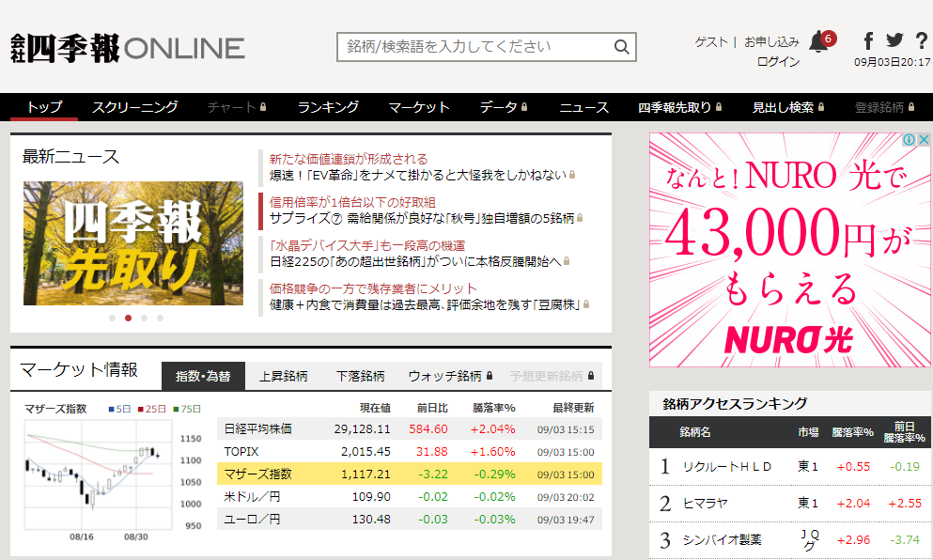Viewport: 933px width, 560px height.
Task: Click the NURO 光 43,000円 ad banner
Action: [790, 250]
